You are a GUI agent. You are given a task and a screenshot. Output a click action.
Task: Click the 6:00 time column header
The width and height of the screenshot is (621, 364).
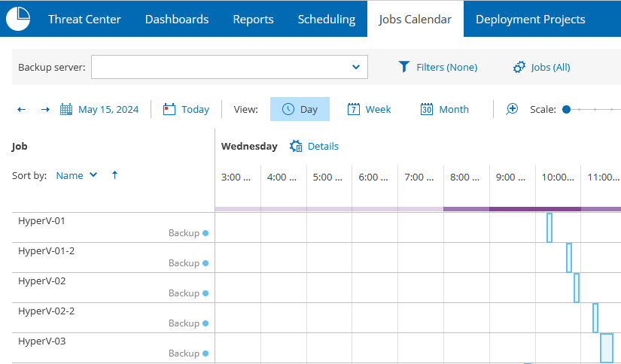(373, 177)
